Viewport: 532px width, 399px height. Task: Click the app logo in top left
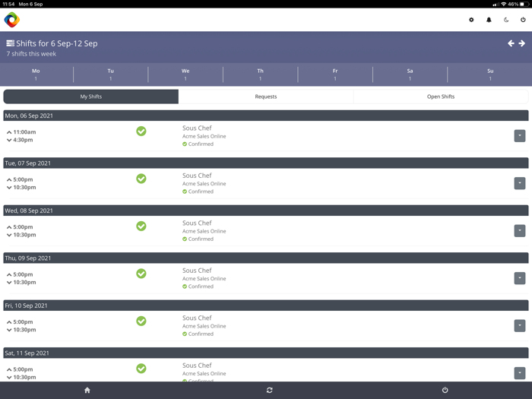pos(12,20)
